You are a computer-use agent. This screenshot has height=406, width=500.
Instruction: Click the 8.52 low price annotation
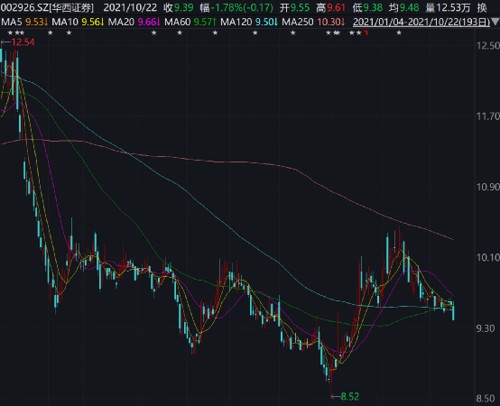(345, 396)
